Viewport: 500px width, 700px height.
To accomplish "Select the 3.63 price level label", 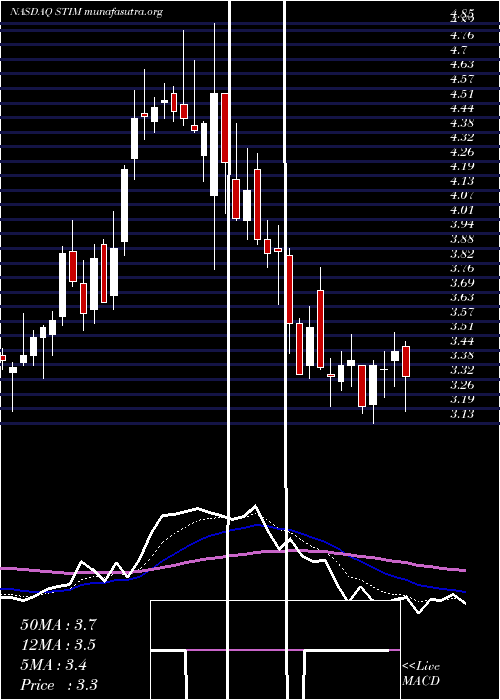I will [462, 297].
